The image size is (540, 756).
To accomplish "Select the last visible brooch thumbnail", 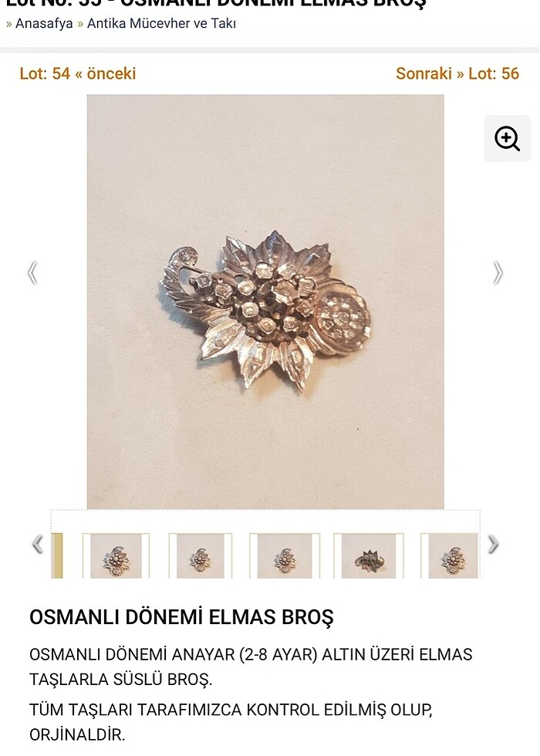I will [x=451, y=555].
